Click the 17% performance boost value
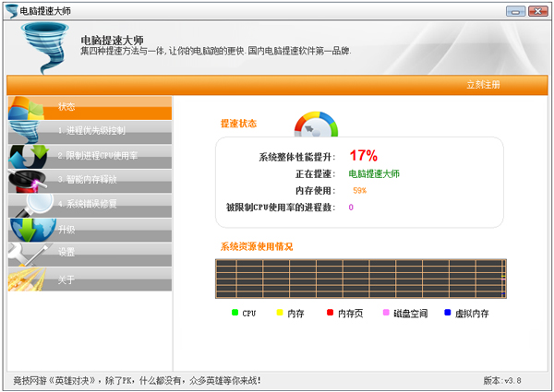Viewport: 554px width, 392px height. click(x=364, y=156)
